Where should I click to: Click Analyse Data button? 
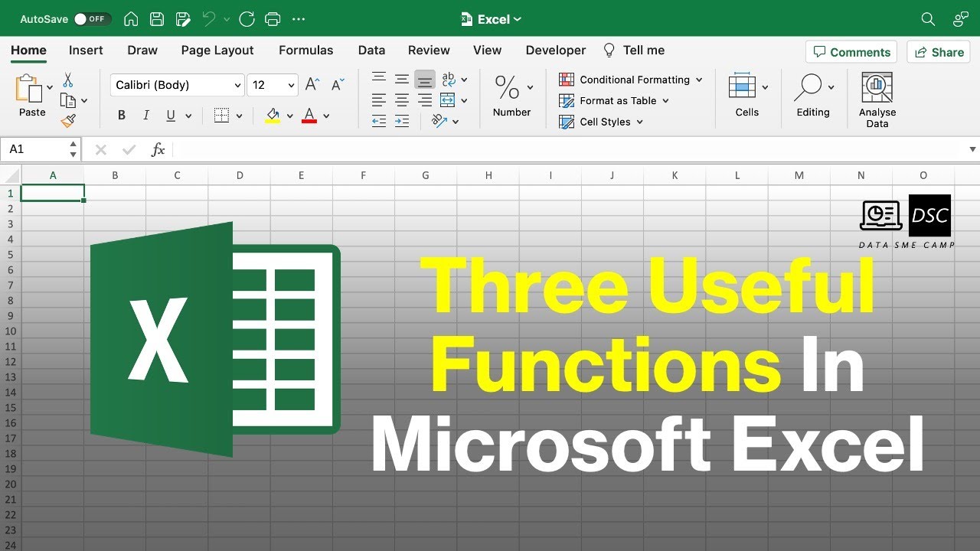877,99
